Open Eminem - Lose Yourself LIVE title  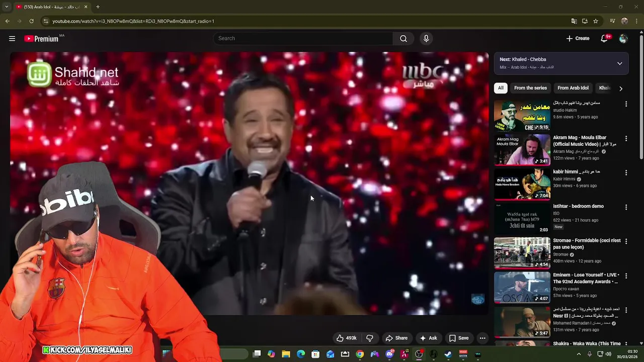click(x=585, y=278)
